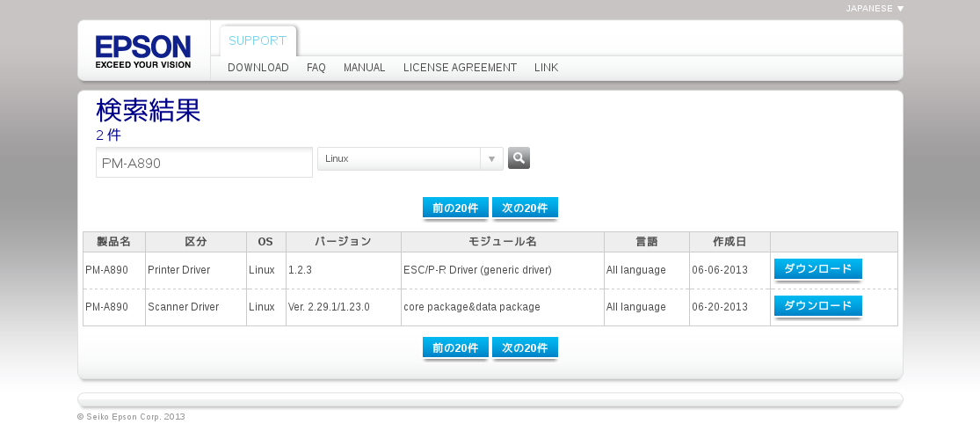This screenshot has height=446, width=980.
Task: Click the OS column header
Action: [x=265, y=242]
